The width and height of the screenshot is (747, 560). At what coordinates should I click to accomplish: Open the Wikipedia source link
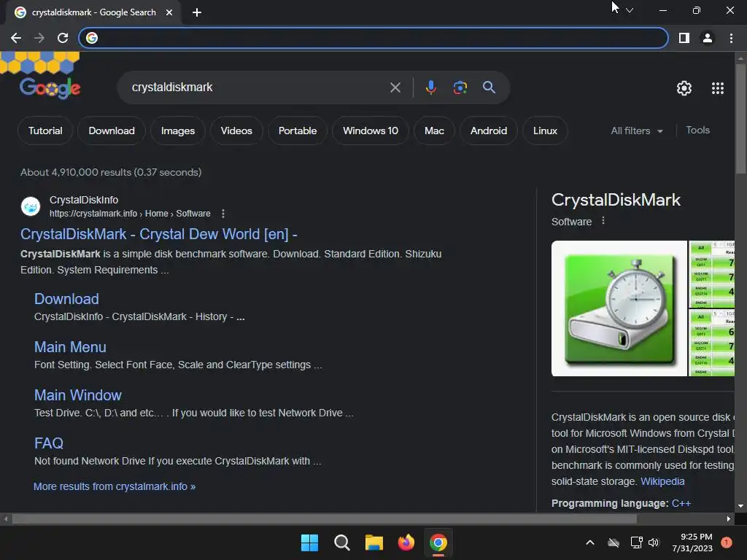[662, 481]
